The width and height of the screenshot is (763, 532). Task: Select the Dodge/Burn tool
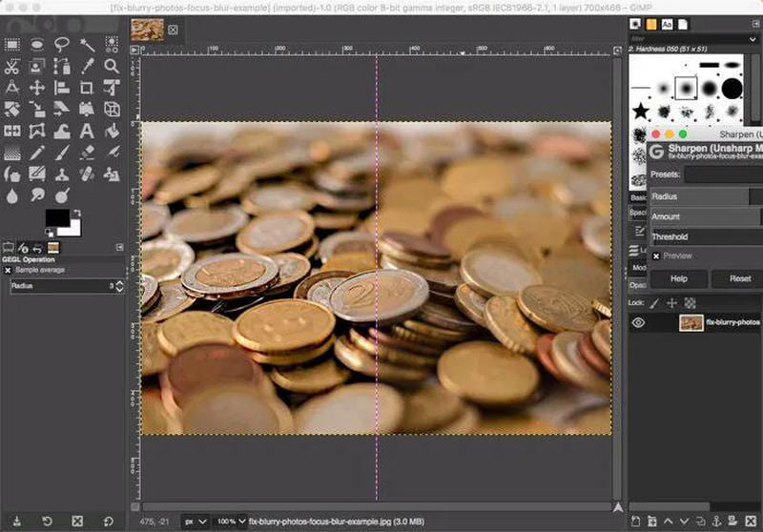(x=62, y=196)
